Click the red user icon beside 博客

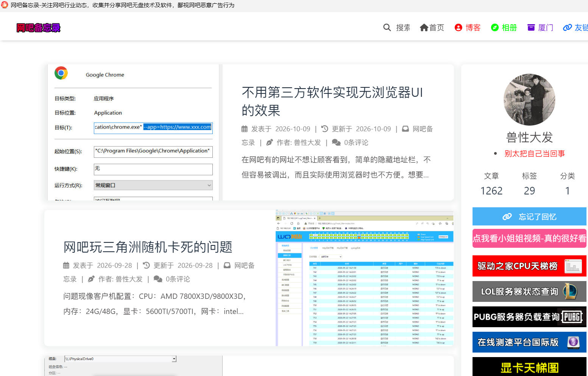click(x=459, y=28)
